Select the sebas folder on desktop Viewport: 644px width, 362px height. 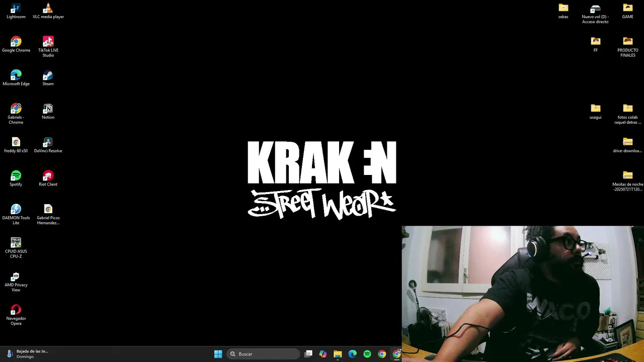tap(563, 11)
